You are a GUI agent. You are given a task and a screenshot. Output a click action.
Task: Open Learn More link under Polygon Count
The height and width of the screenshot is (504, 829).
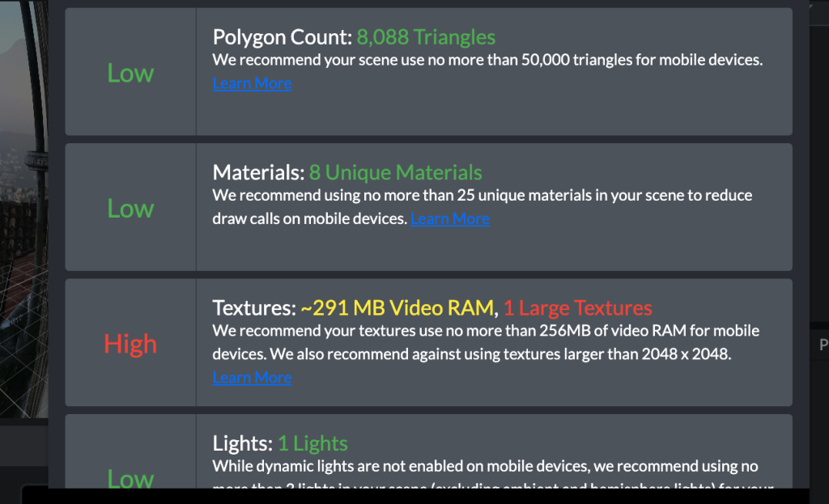[x=252, y=83]
